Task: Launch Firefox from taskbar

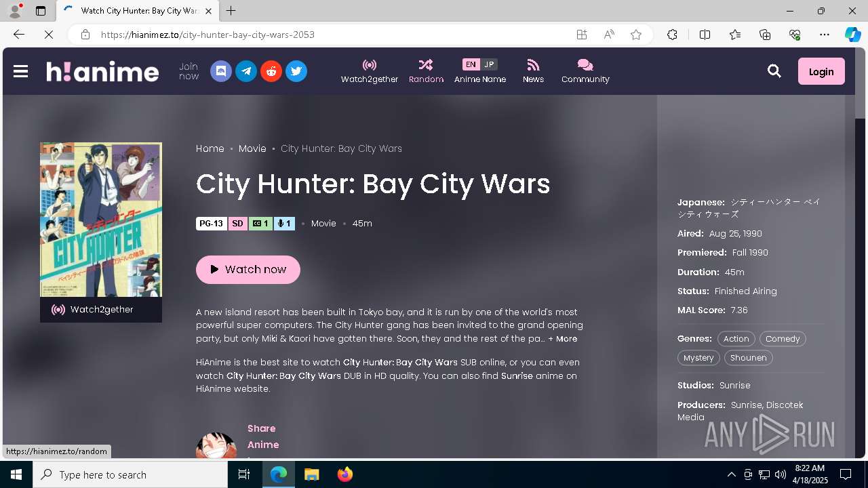Action: click(x=345, y=474)
